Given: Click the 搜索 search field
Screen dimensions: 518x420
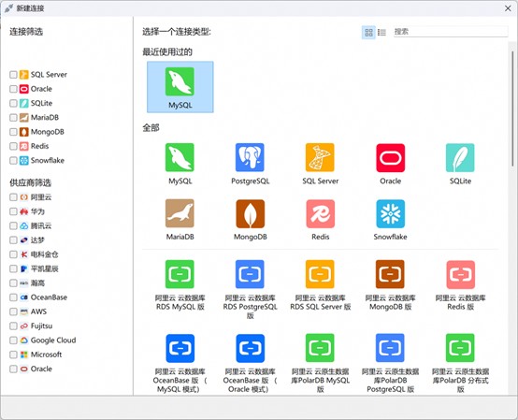Looking at the screenshot, I should coord(451,32).
